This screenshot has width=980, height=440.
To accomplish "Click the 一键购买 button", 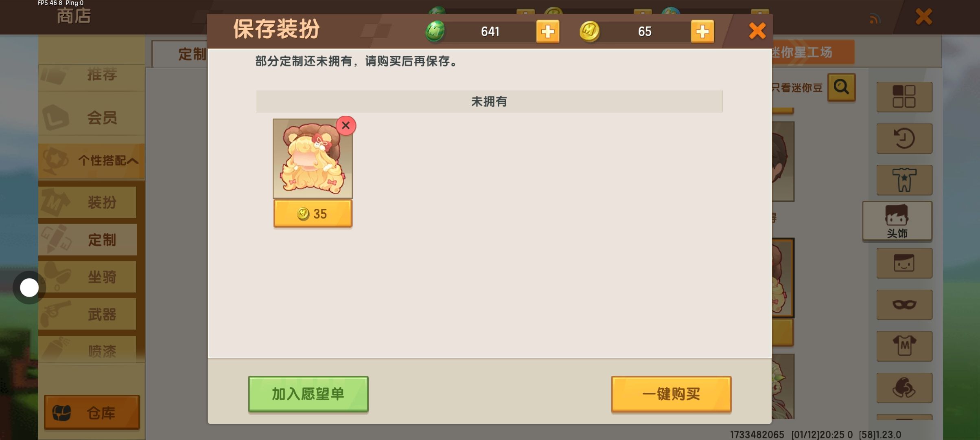I will click(671, 394).
